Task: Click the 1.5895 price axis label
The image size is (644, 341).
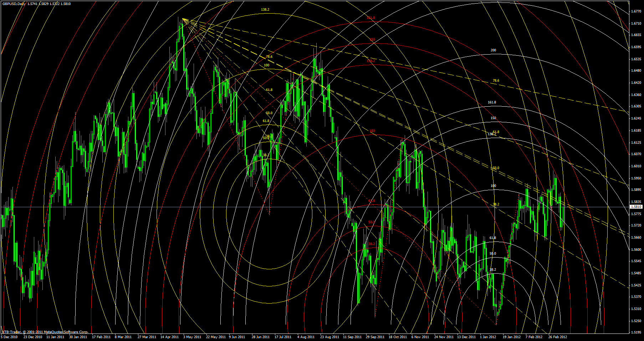Action: click(x=636, y=190)
